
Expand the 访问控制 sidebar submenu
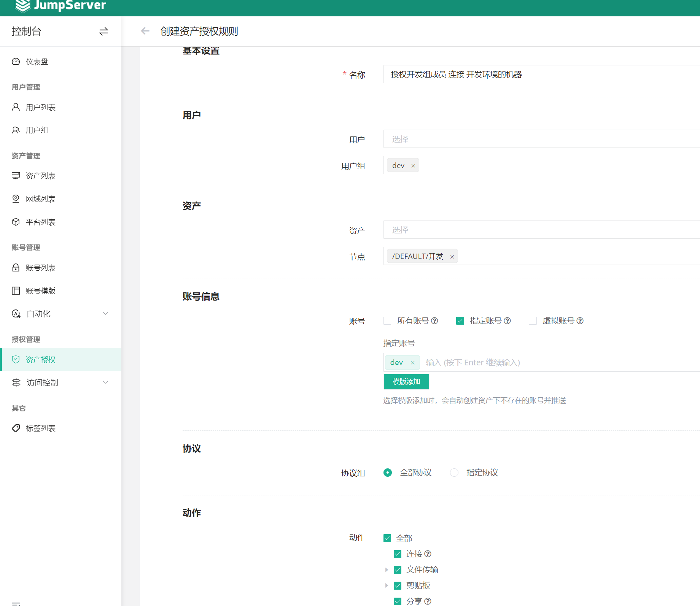click(x=105, y=382)
